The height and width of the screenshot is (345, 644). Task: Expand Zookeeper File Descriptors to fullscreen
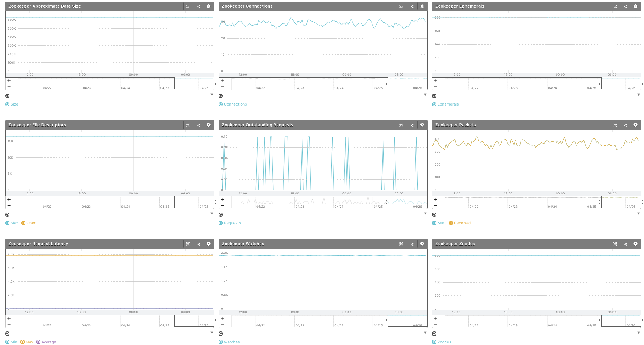point(188,125)
